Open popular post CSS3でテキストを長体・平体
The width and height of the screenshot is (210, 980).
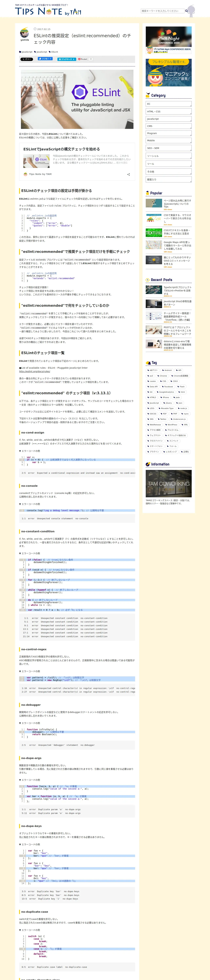pos(177,232)
